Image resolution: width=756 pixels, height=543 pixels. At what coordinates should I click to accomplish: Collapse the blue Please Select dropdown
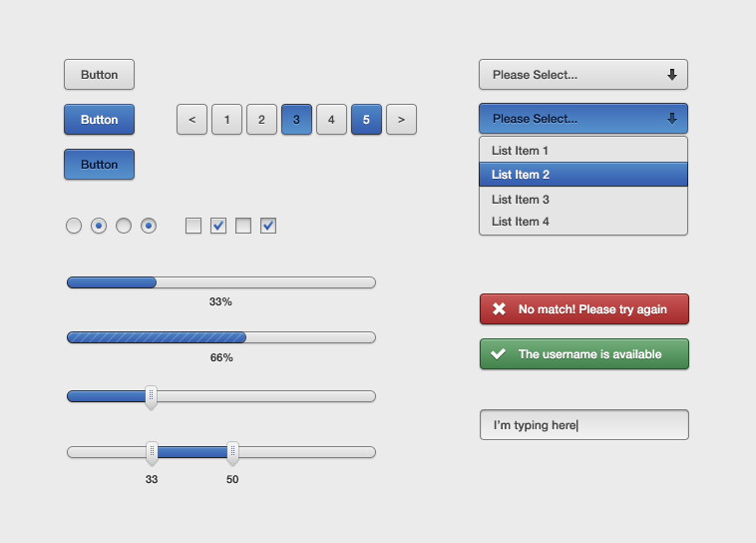pyautogui.click(x=583, y=118)
